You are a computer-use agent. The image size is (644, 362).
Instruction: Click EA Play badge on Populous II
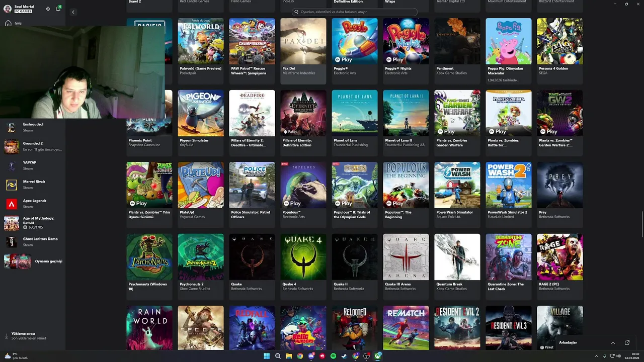coord(343,203)
